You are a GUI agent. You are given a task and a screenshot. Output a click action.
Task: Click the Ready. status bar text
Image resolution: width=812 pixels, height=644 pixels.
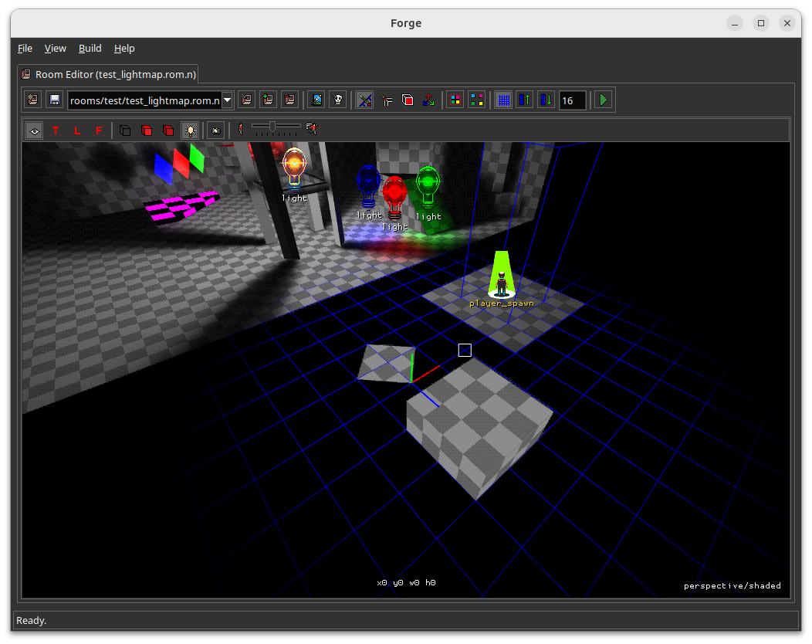(31, 620)
